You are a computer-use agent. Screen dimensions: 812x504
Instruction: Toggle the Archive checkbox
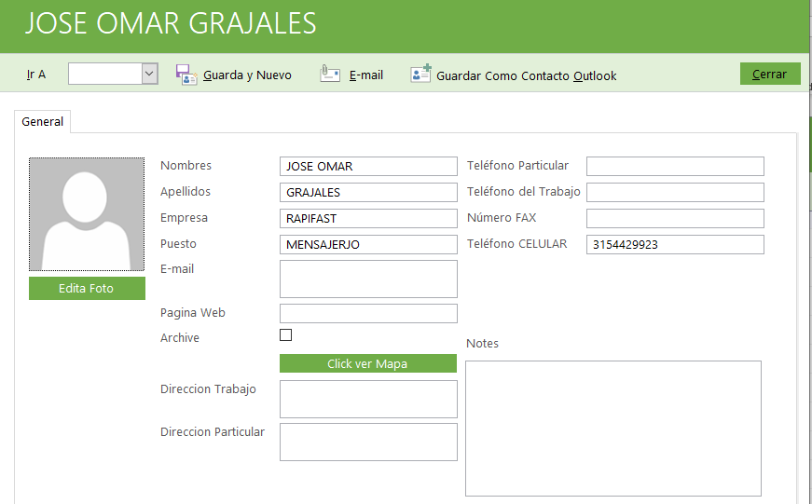286,335
